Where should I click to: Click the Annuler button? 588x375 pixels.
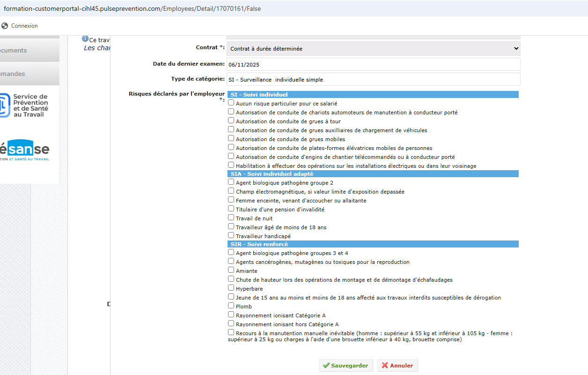click(397, 366)
